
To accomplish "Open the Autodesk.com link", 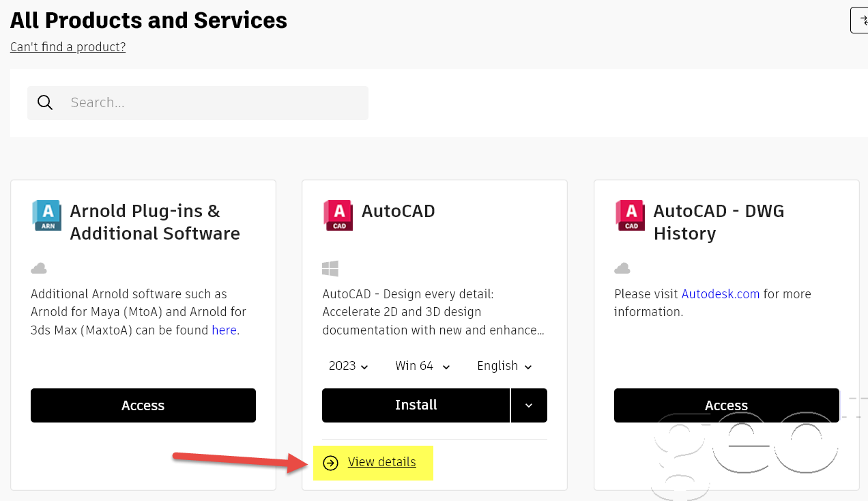I will 721,294.
